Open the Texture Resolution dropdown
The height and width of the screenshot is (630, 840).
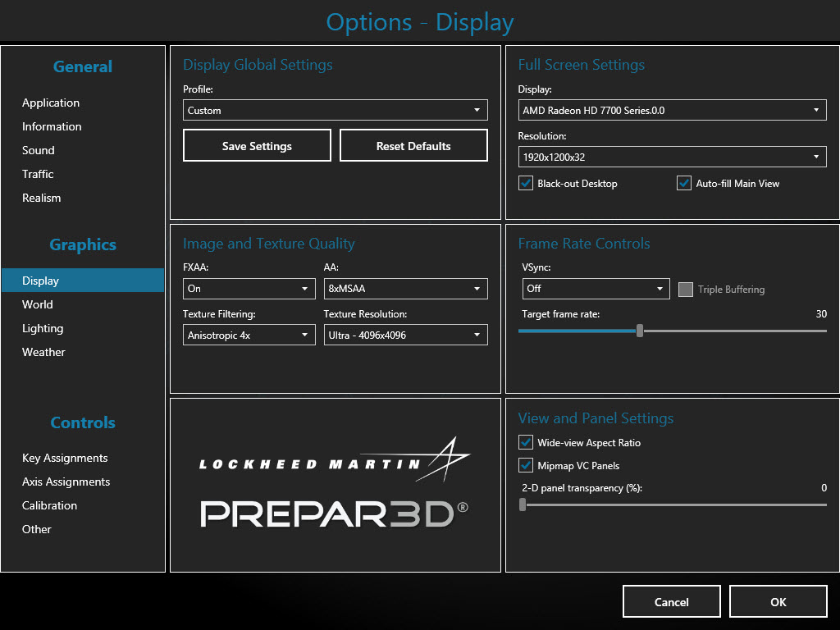pyautogui.click(x=405, y=336)
